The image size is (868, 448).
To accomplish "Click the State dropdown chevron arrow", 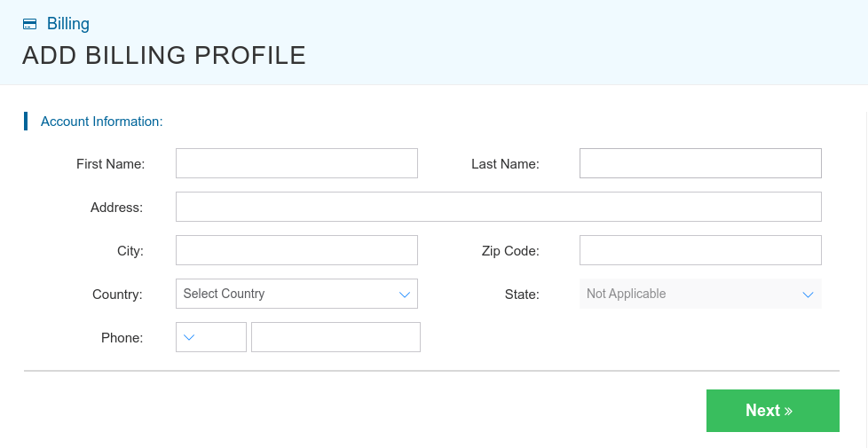I will tap(808, 294).
